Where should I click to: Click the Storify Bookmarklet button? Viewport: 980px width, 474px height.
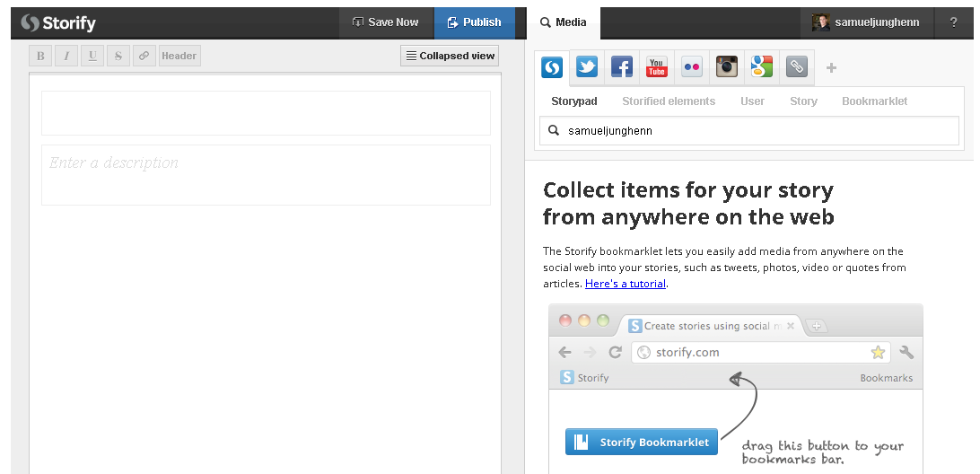coord(642,442)
